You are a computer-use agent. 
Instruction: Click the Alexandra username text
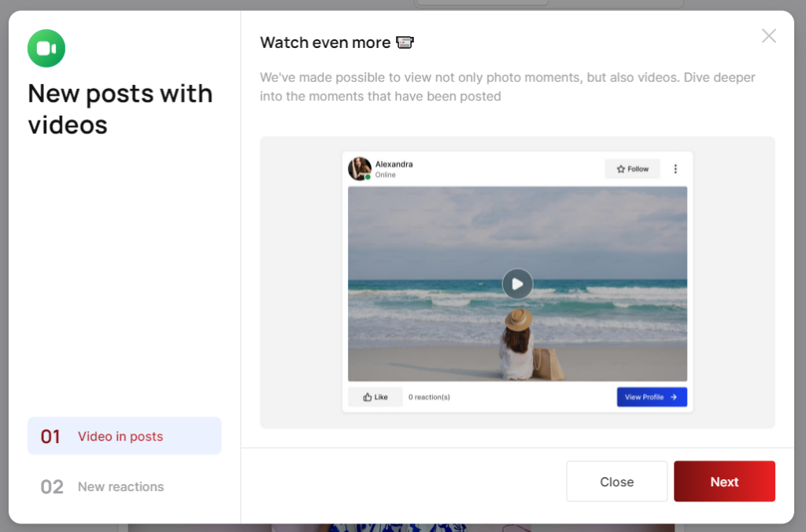(x=394, y=164)
